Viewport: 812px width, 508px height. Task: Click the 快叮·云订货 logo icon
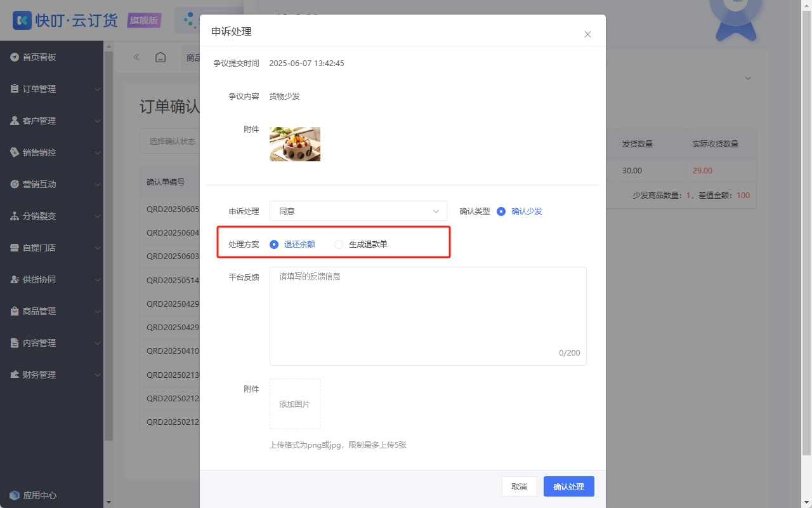click(x=22, y=20)
